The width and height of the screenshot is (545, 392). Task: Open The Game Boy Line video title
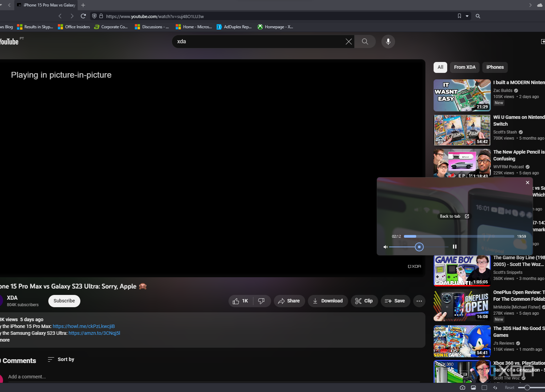[519, 261]
